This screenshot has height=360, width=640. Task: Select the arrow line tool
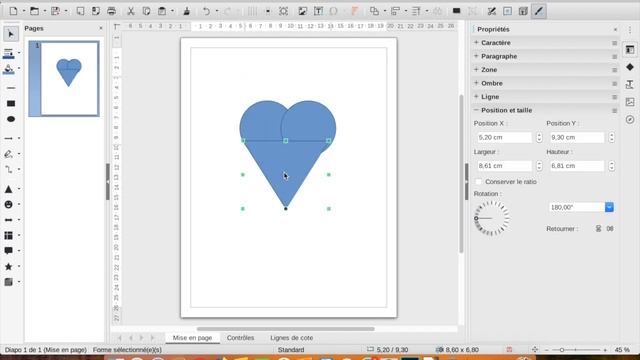[x=8, y=138]
